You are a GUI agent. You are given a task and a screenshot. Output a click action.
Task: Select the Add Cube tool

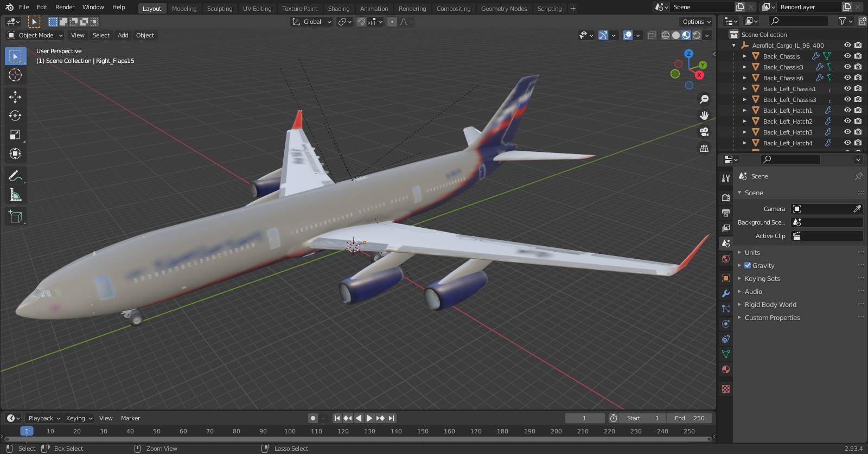[x=15, y=217]
